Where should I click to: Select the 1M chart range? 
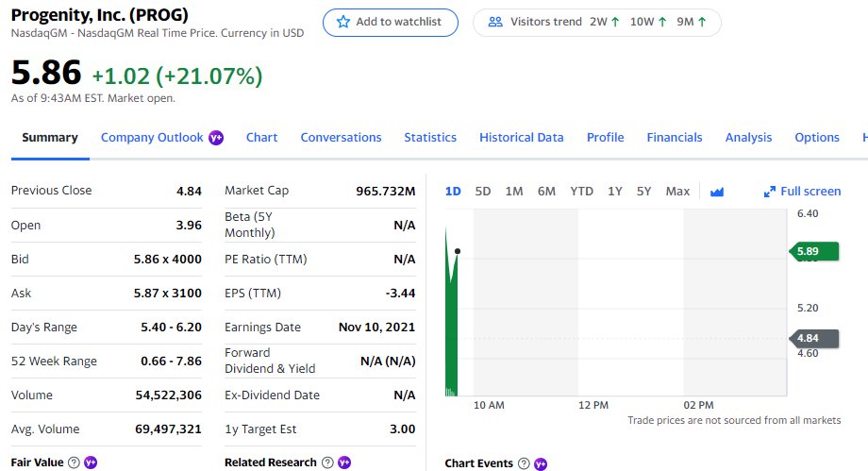[513, 192]
